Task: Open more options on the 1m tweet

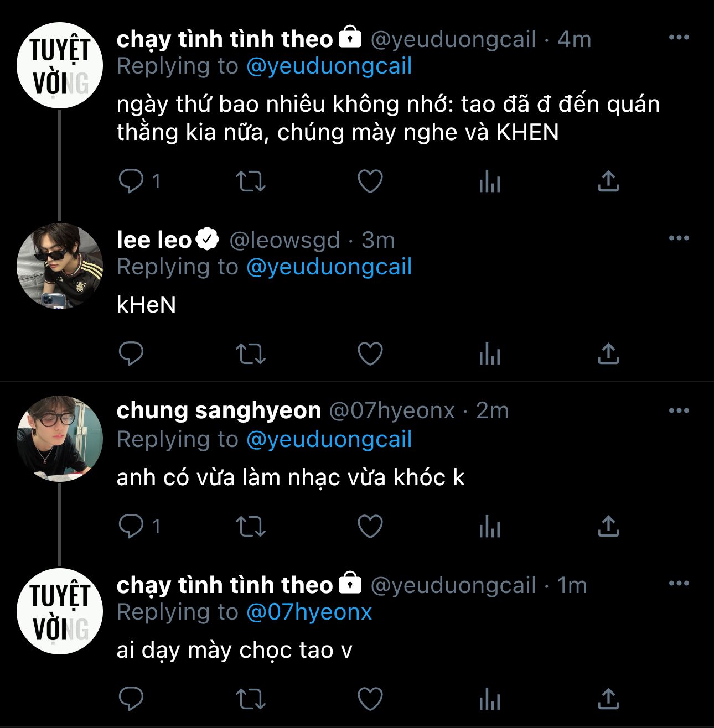Action: [679, 584]
